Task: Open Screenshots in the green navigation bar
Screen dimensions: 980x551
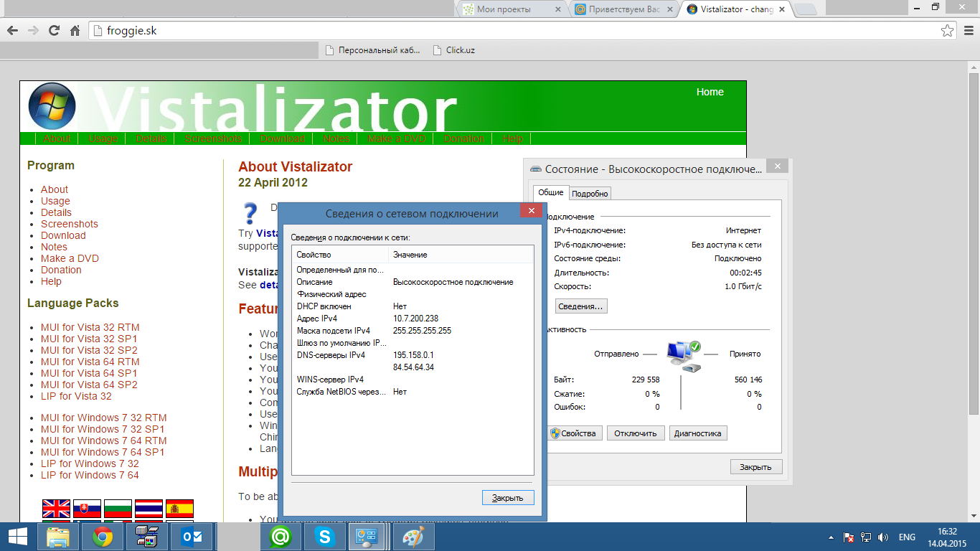Action: point(213,138)
